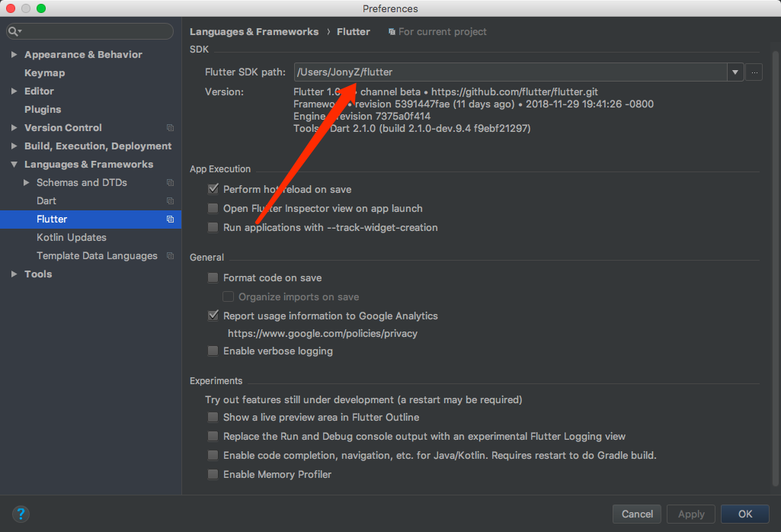The height and width of the screenshot is (532, 781).
Task: Click project-level icon next to Template Data Languages
Action: (x=171, y=255)
